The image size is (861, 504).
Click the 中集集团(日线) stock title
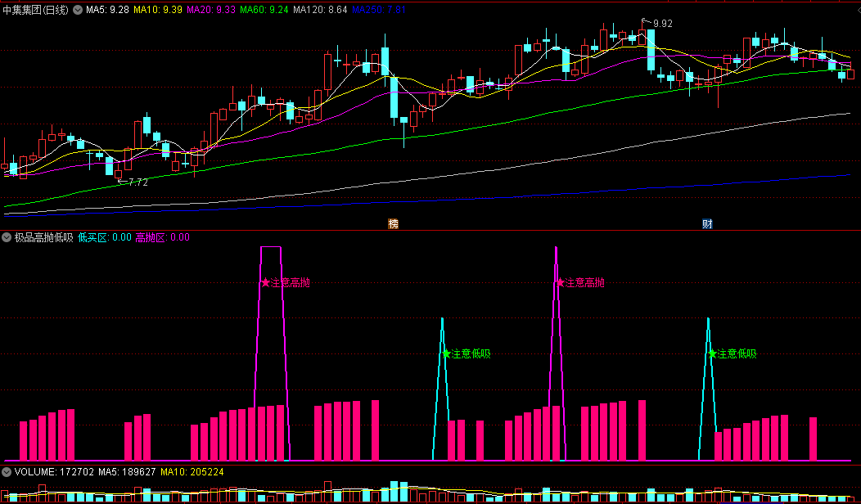(35, 10)
